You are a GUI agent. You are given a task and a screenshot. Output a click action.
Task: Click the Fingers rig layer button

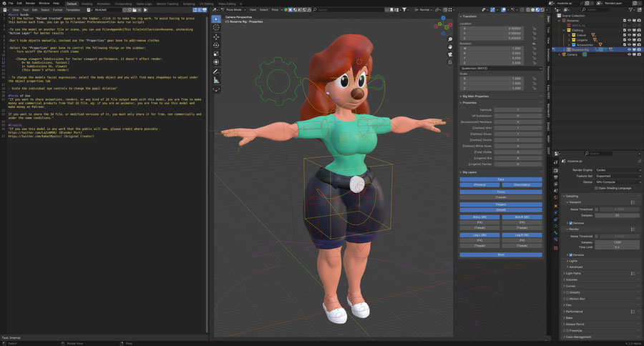point(501,204)
